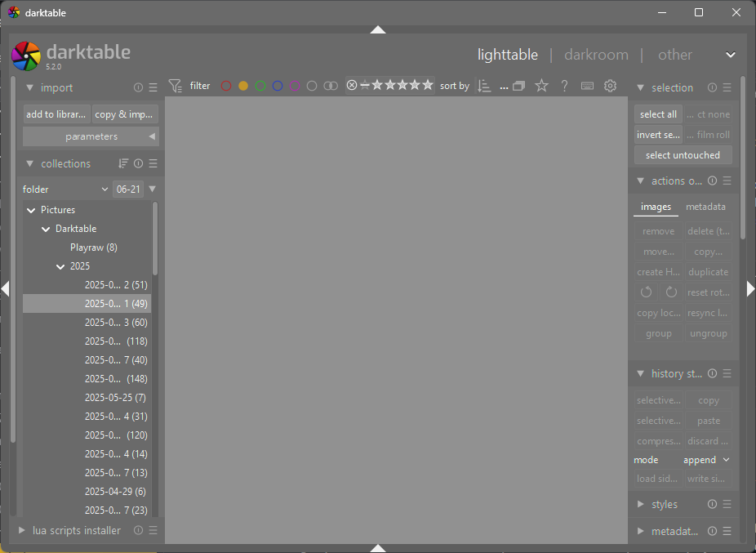Click the invert selection button
The width and height of the screenshot is (756, 553).
pos(658,135)
